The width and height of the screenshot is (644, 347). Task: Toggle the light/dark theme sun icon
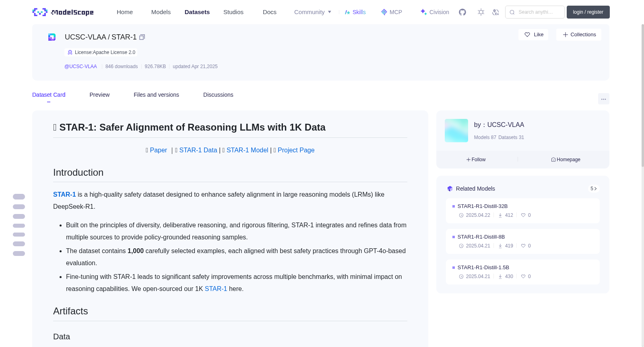[x=481, y=12]
